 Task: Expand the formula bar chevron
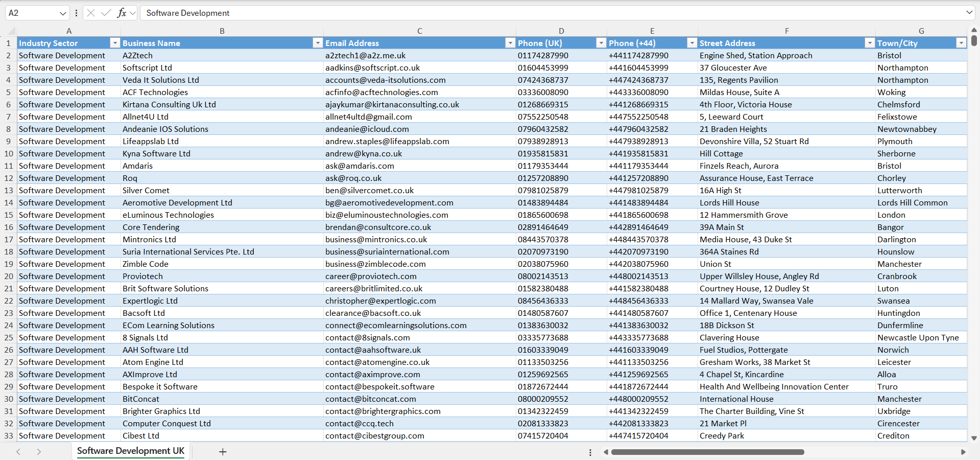[969, 12]
